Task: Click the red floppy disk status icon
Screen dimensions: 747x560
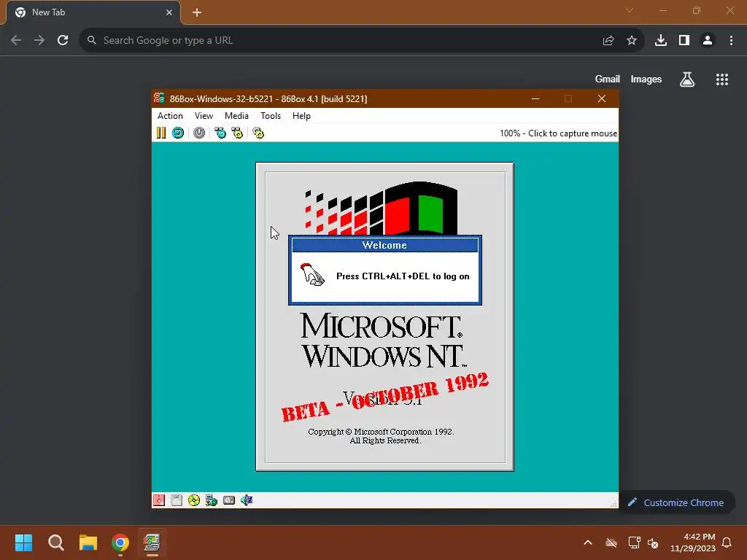Action: tap(159, 500)
